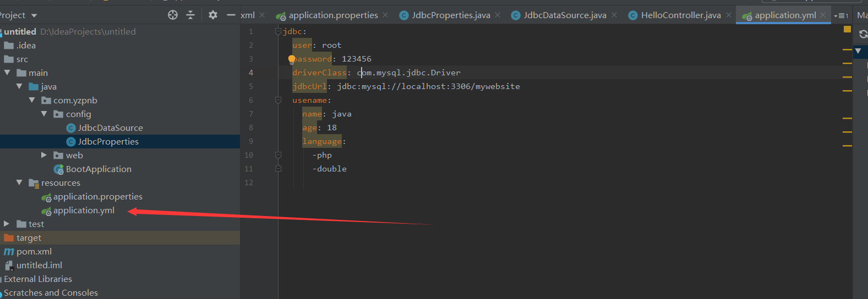Click the application.yml file in resources
This screenshot has width=868, height=299.
(84, 210)
